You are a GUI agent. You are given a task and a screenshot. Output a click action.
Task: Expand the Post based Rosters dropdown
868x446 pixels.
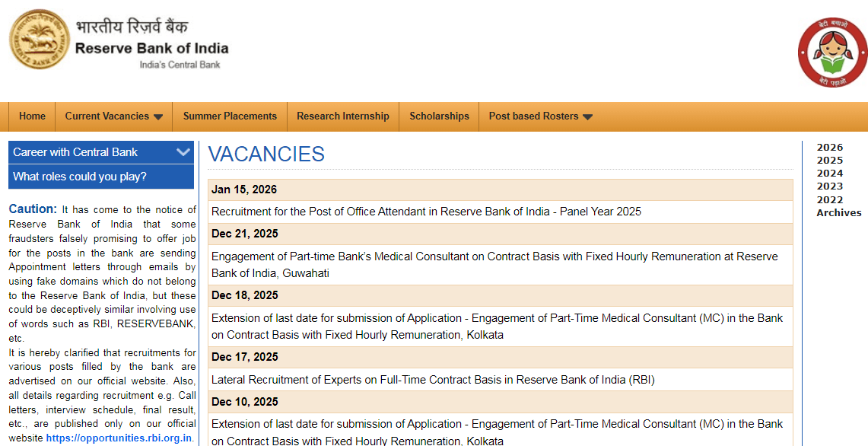pyautogui.click(x=539, y=116)
